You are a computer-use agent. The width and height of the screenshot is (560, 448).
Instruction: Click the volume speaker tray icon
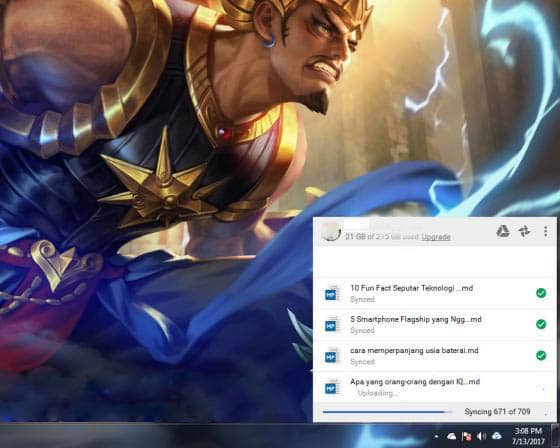click(481, 436)
